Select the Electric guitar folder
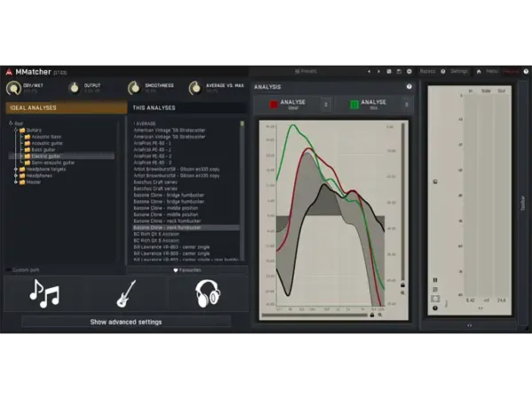This screenshot has height=399, width=532. click(61, 156)
